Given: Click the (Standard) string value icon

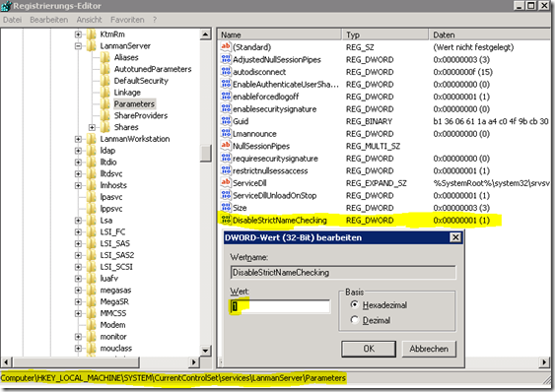Looking at the screenshot, I should 226,46.
